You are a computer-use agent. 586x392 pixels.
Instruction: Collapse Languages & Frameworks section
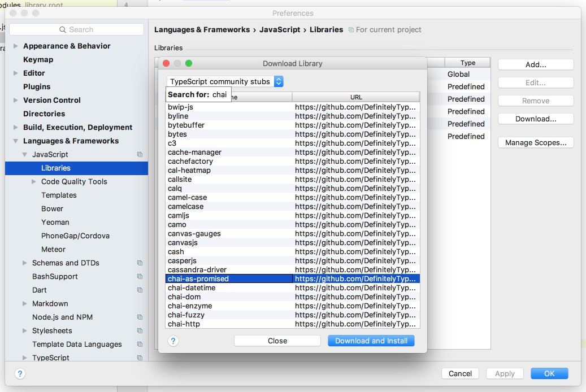tap(16, 141)
